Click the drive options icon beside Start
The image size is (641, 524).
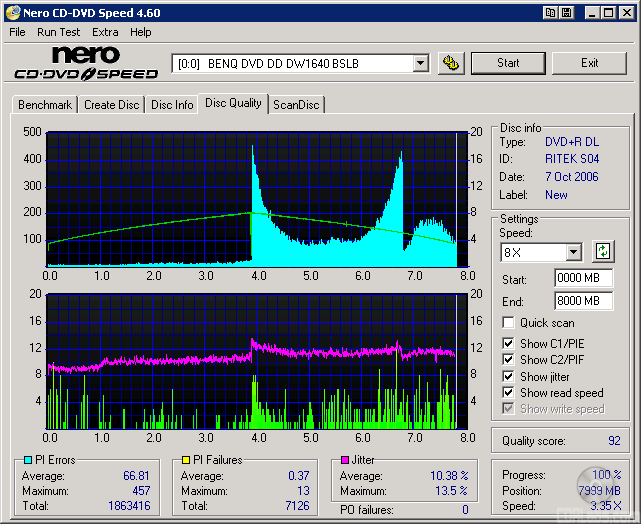[452, 63]
